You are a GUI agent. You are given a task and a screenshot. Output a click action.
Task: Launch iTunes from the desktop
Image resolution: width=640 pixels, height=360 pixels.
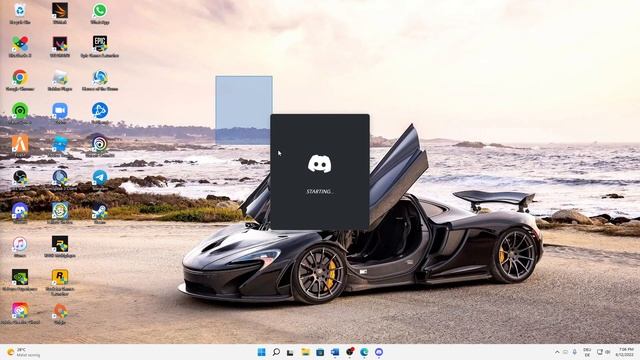(20, 246)
